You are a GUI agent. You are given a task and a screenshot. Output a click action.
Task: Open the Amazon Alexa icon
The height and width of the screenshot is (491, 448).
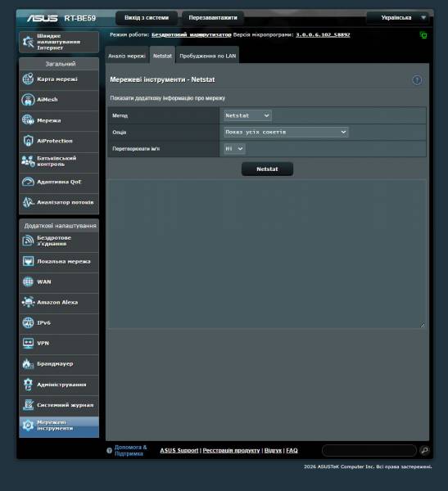[x=28, y=302]
